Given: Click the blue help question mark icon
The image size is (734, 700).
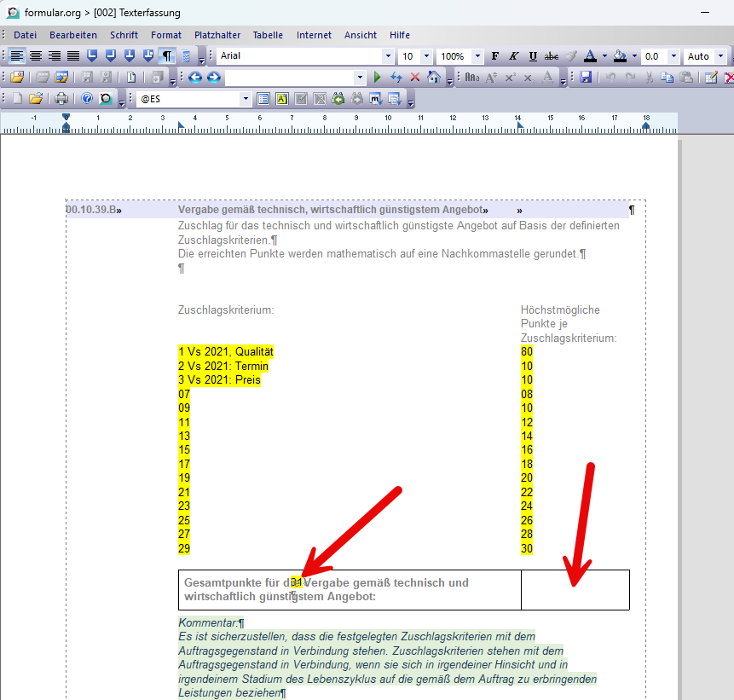Looking at the screenshot, I should tap(87, 98).
